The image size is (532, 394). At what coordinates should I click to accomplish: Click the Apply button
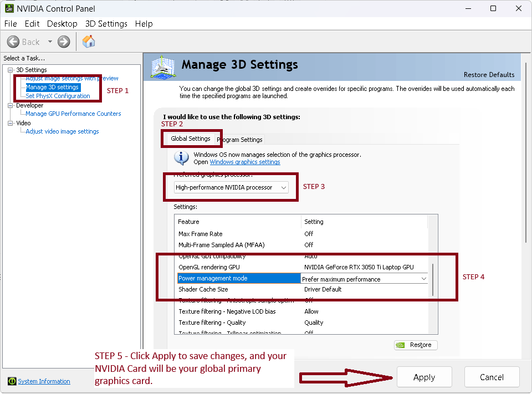(x=424, y=377)
